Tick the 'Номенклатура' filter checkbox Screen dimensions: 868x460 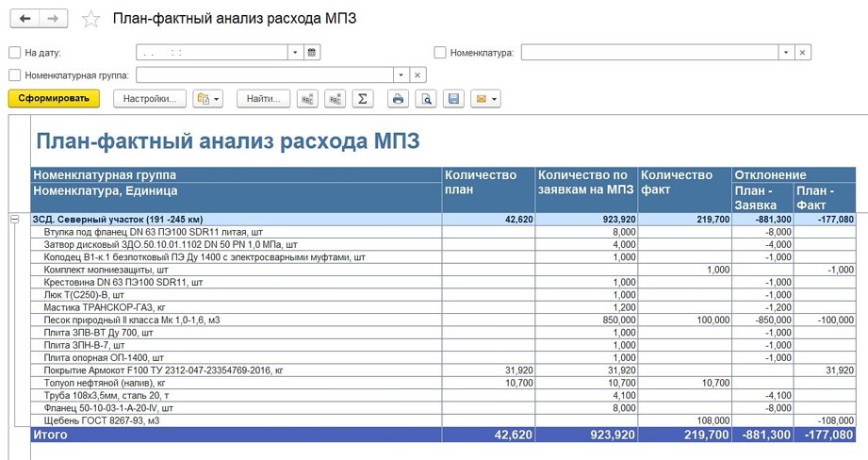[440, 54]
